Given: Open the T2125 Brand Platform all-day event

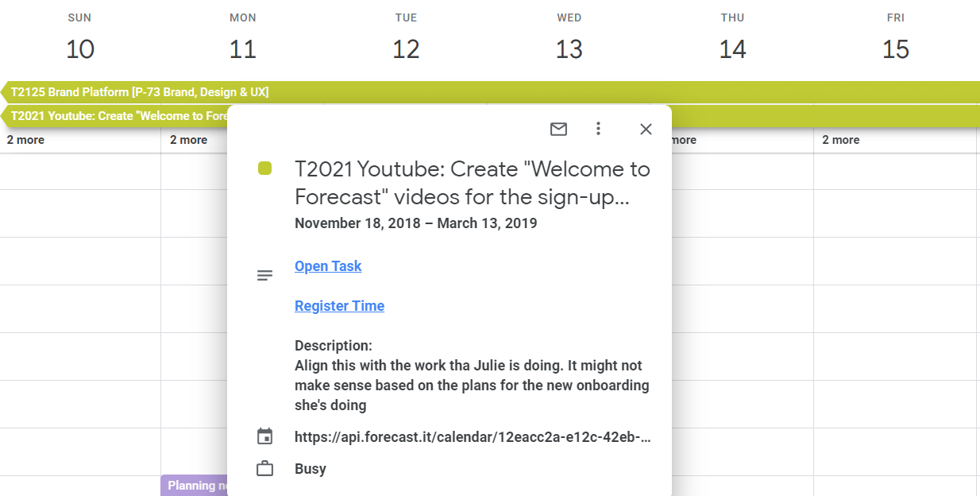Looking at the screenshot, I should [x=490, y=92].
